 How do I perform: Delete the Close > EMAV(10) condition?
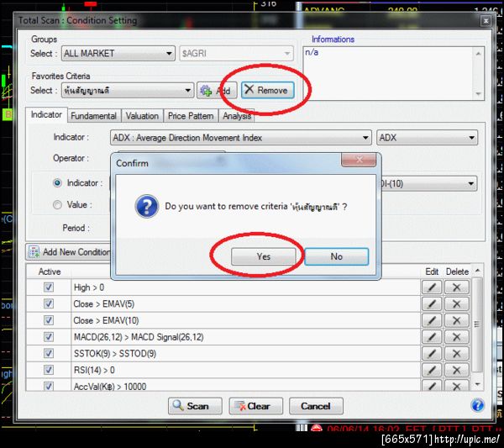coord(456,320)
